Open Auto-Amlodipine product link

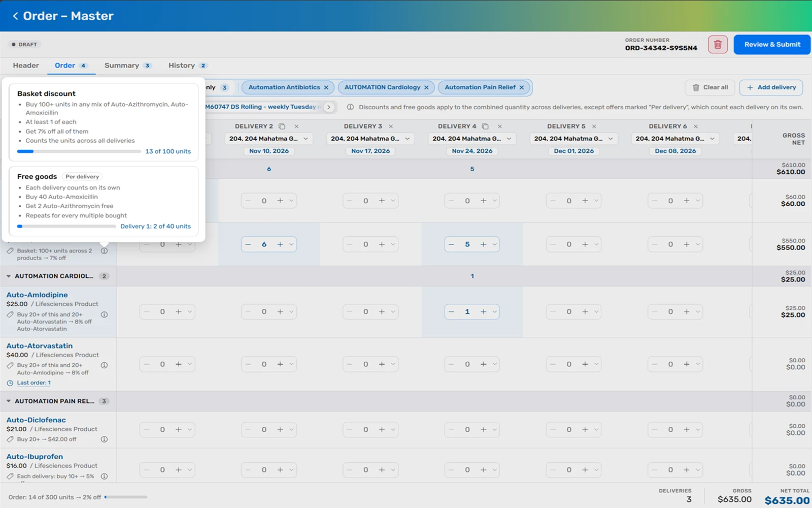tap(37, 295)
